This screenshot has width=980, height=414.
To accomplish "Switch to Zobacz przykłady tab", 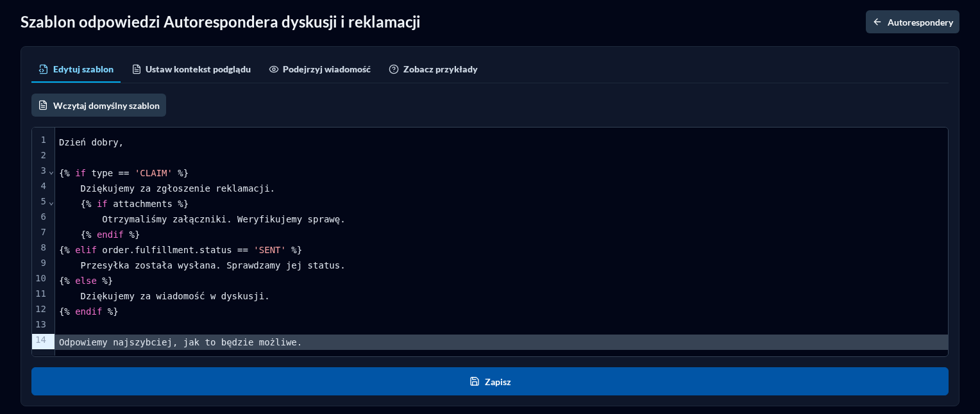I will point(433,69).
